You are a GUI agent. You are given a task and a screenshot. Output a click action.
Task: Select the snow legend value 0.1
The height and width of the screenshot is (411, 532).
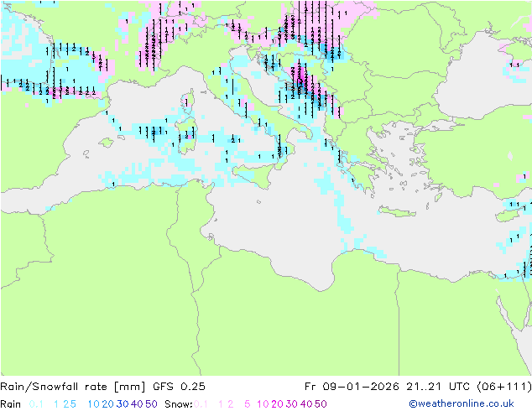[201, 404]
